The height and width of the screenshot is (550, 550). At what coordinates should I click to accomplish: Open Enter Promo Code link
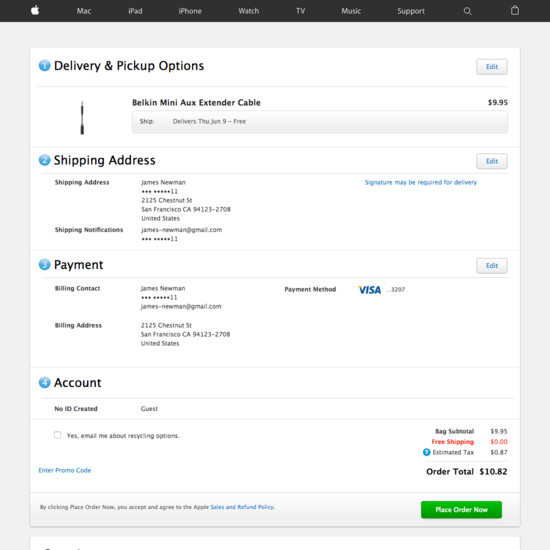coord(65,470)
